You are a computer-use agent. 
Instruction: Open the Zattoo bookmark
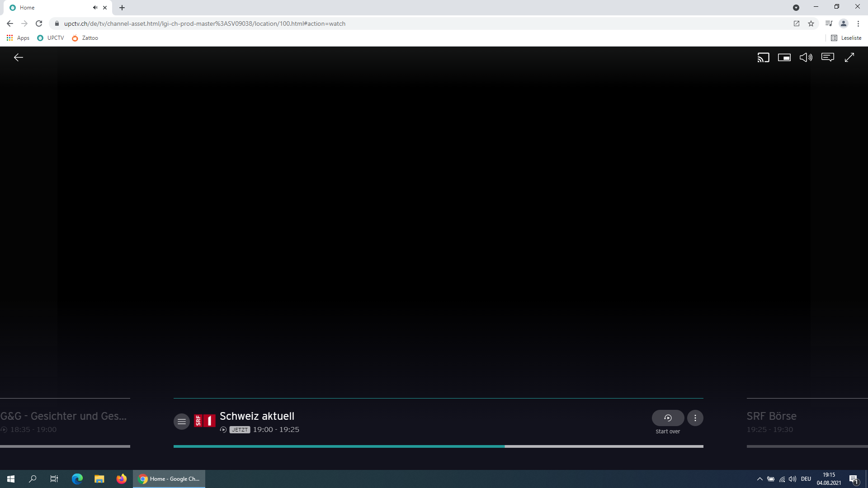85,38
